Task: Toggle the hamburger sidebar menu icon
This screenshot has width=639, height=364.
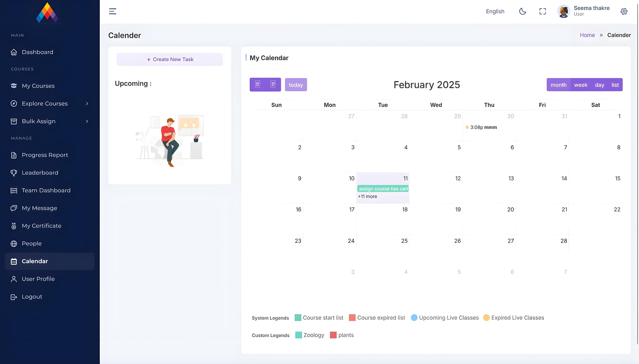Action: coord(113,11)
